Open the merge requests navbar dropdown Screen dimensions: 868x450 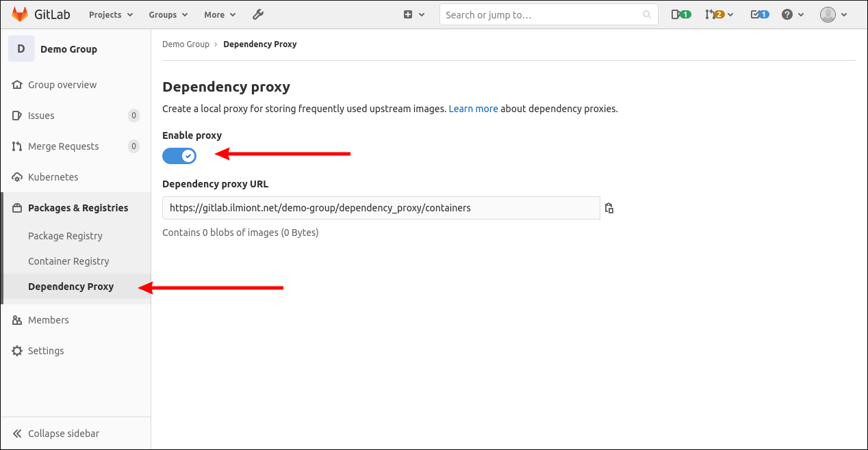[719, 14]
